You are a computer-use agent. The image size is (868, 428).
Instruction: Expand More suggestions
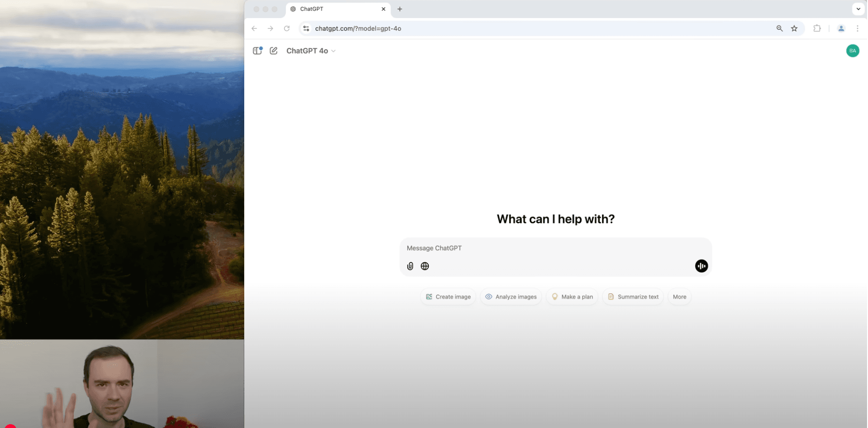click(x=679, y=297)
